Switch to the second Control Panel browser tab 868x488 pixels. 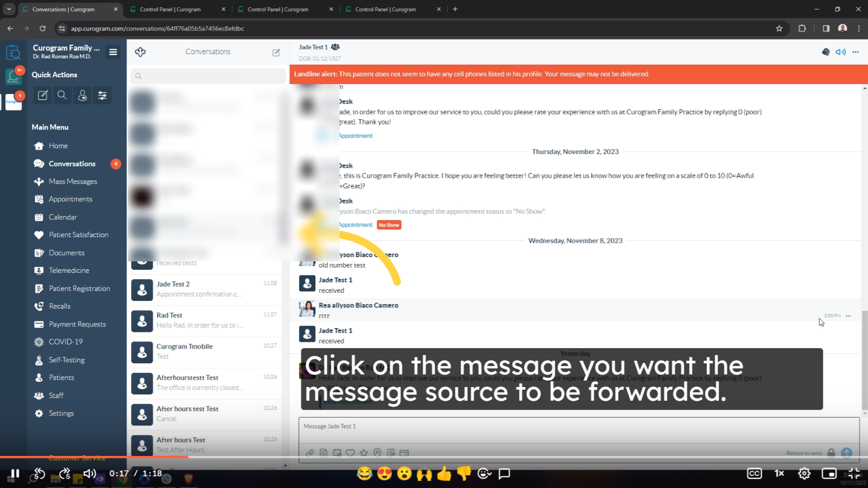[x=285, y=9]
